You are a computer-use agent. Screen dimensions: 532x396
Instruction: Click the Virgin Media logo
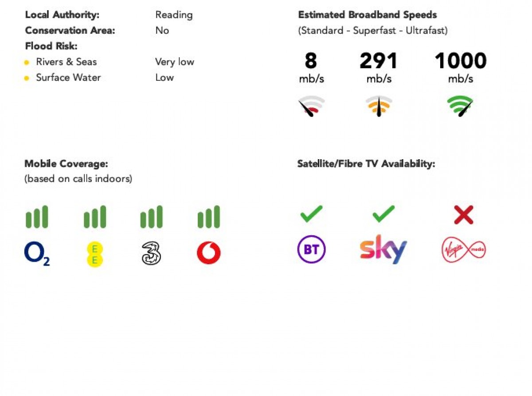(464, 250)
